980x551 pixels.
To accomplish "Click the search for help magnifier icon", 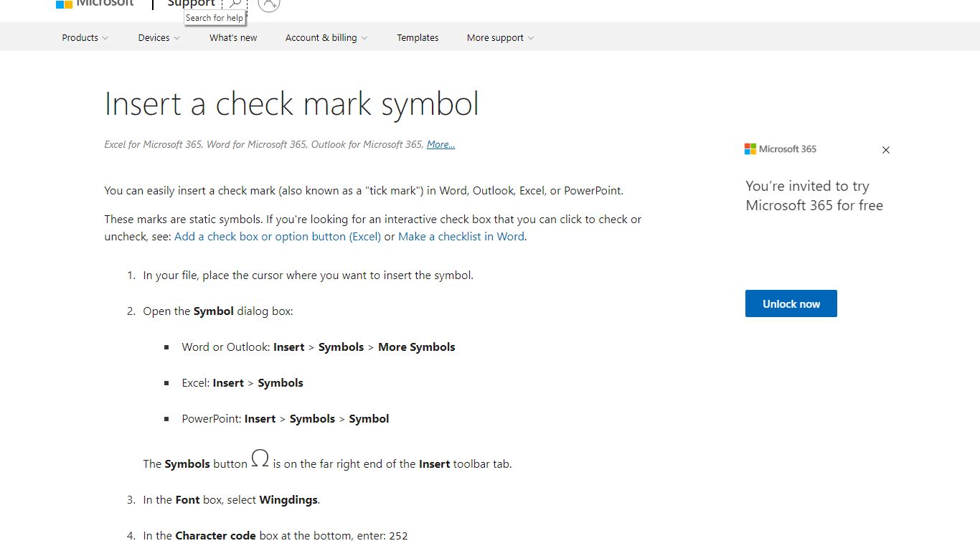I will coord(235,4).
